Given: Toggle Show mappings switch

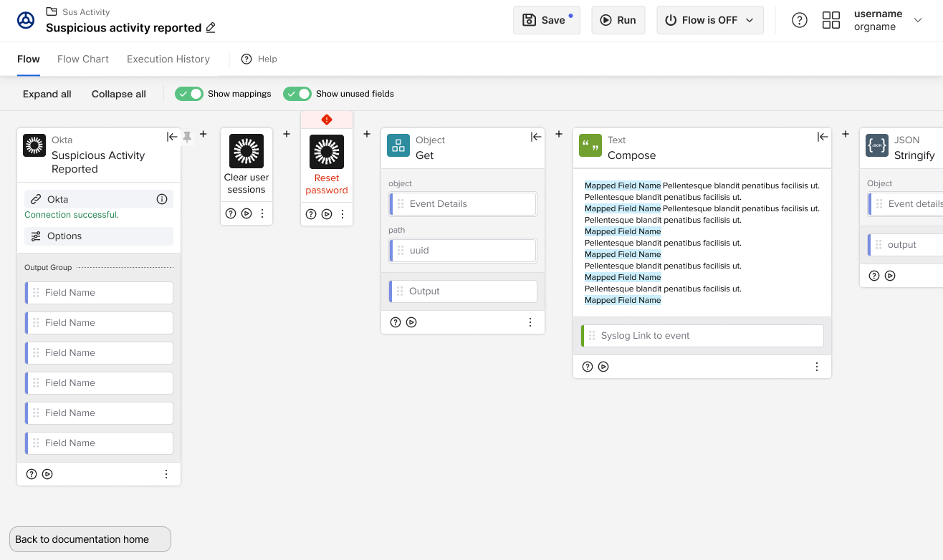Looking at the screenshot, I should pyautogui.click(x=189, y=94).
